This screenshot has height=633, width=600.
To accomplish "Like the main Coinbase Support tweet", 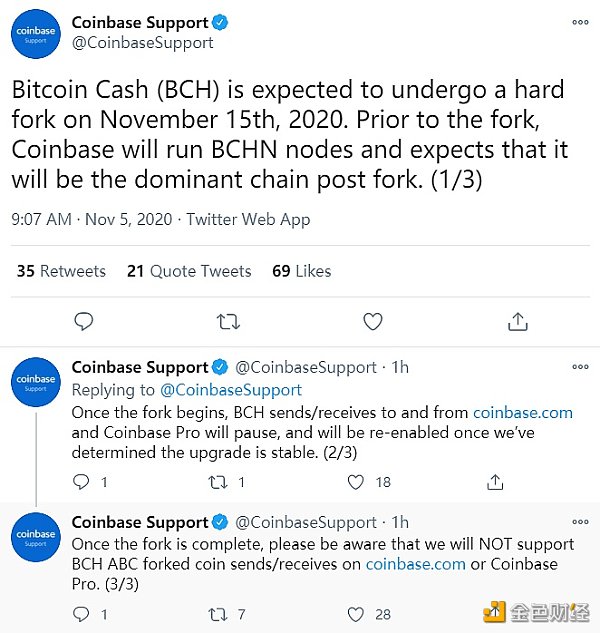I will [372, 321].
